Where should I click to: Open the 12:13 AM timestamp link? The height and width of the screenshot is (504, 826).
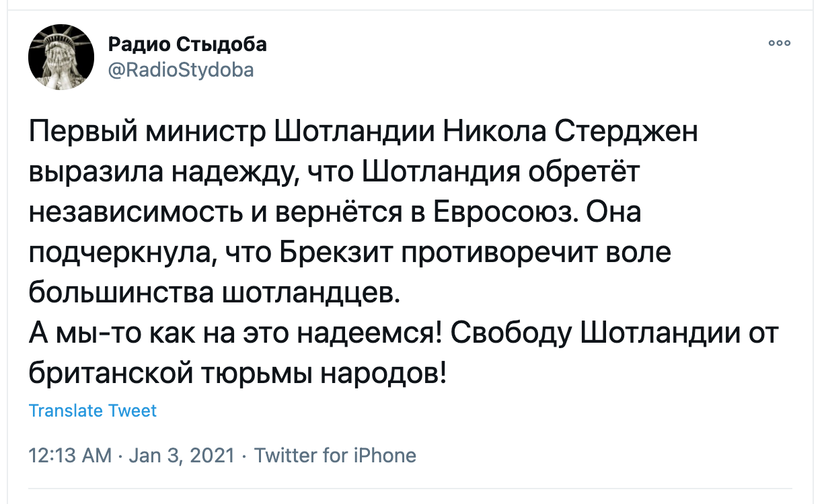[71, 456]
